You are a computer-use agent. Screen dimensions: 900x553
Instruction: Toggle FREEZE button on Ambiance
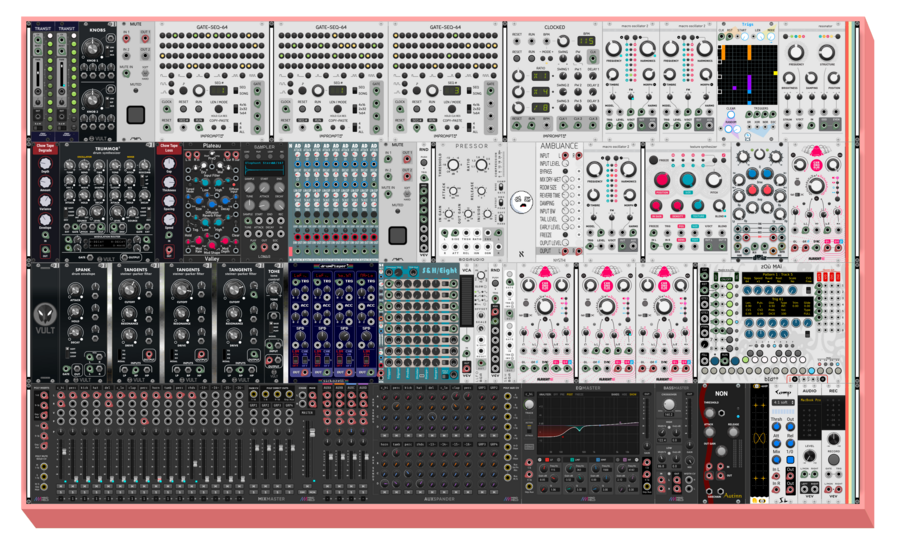point(565,235)
